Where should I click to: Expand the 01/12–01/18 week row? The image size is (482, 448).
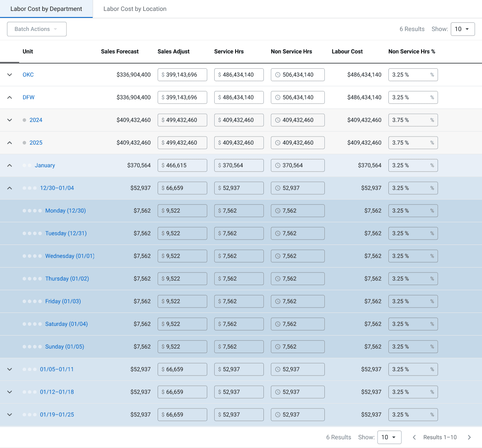coord(10,392)
